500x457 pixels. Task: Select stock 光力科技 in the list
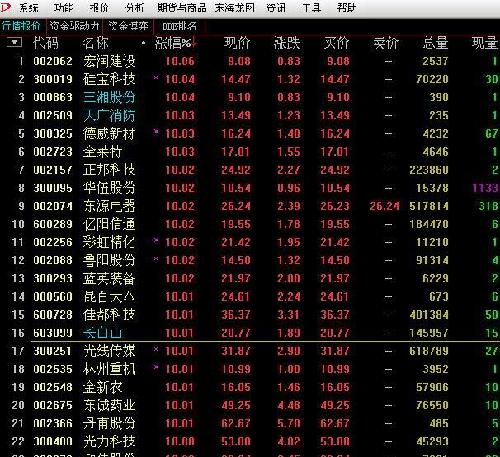click(109, 441)
